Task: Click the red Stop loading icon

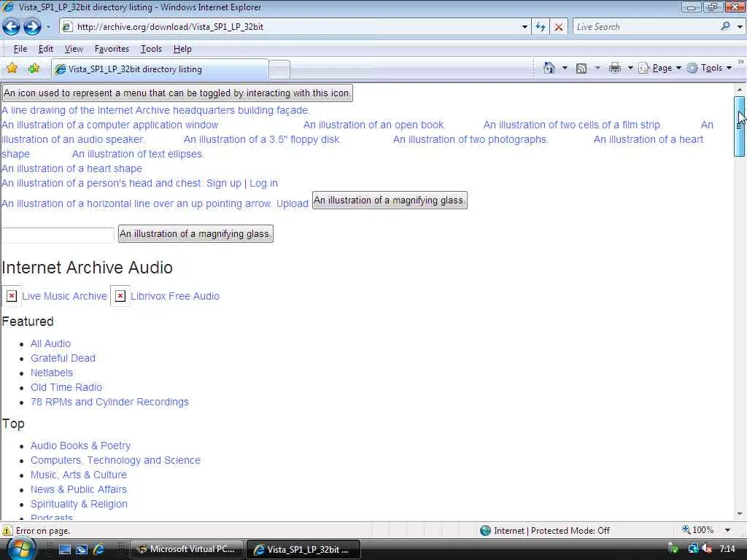Action: (559, 27)
